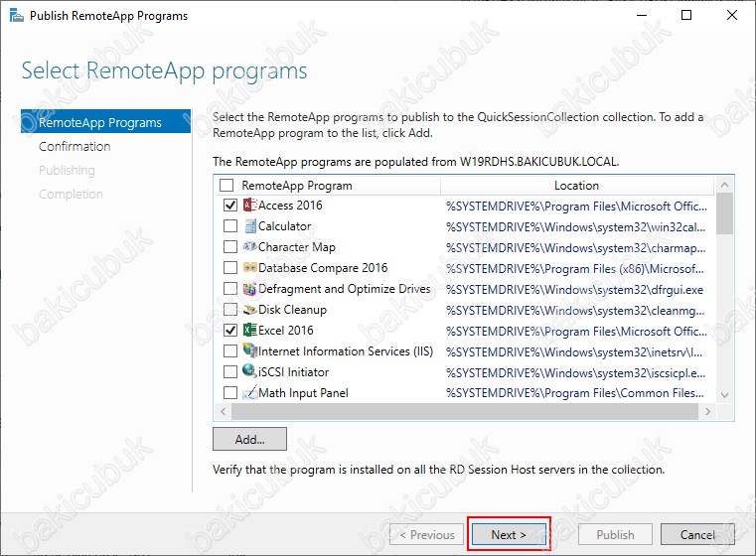Image resolution: width=756 pixels, height=556 pixels.
Task: Click the Add... button
Action: [249, 439]
